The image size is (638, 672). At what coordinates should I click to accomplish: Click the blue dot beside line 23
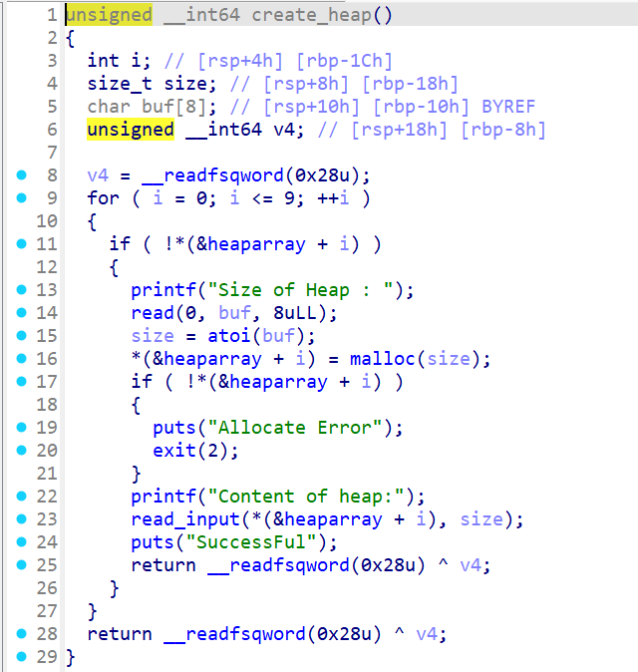tap(22, 519)
